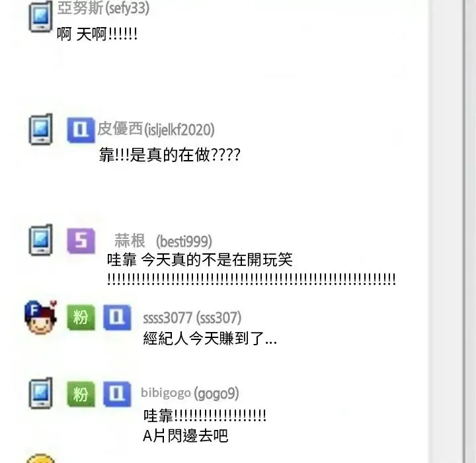Open the profile of 蒜根 (besti999)
The width and height of the screenshot is (476, 463).
(x=163, y=241)
